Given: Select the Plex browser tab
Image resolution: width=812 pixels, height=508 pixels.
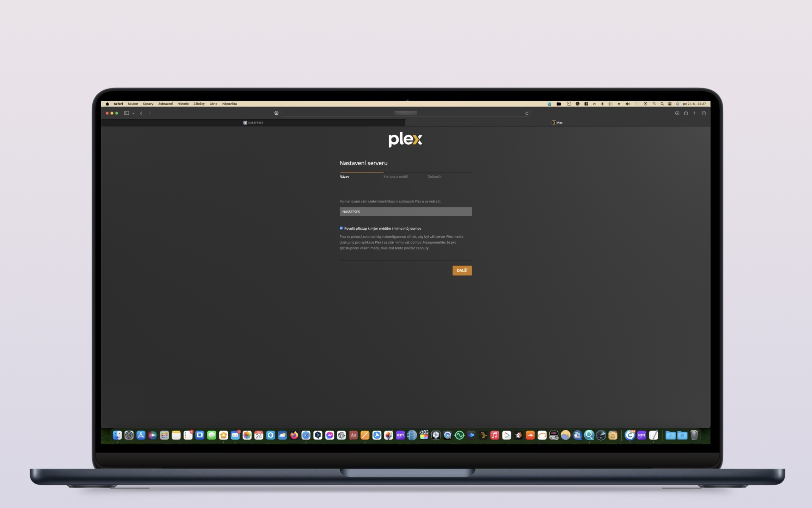Looking at the screenshot, I should pos(557,123).
